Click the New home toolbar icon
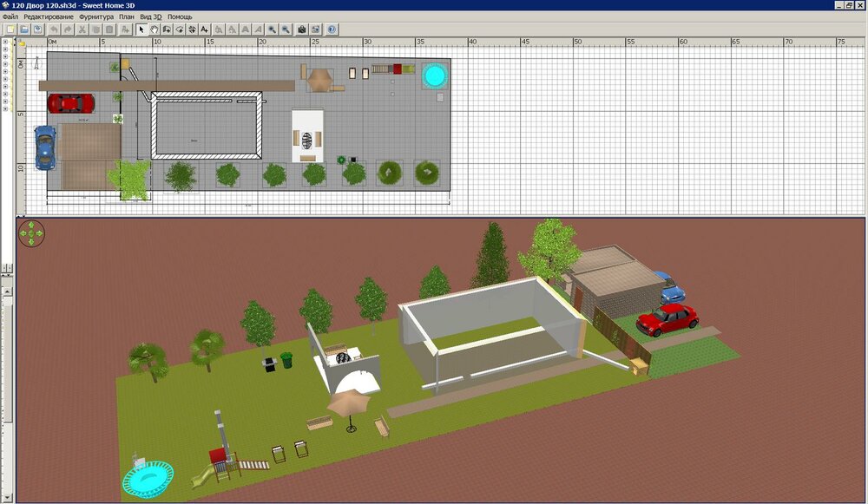This screenshot has height=504, width=868. pos(10,29)
